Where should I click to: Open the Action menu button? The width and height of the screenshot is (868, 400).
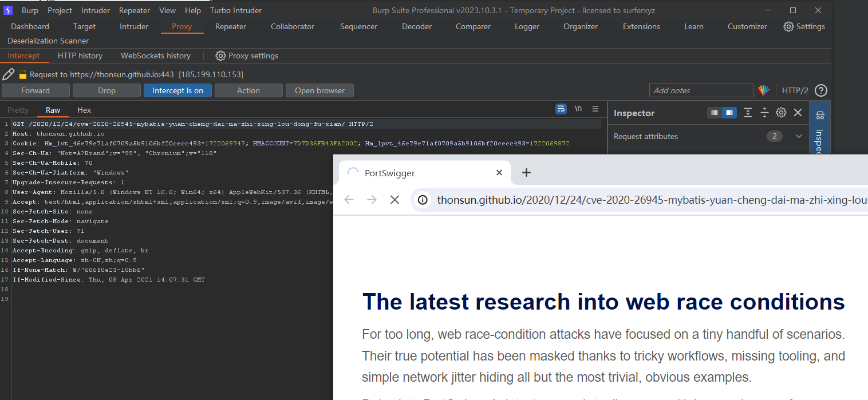(248, 90)
